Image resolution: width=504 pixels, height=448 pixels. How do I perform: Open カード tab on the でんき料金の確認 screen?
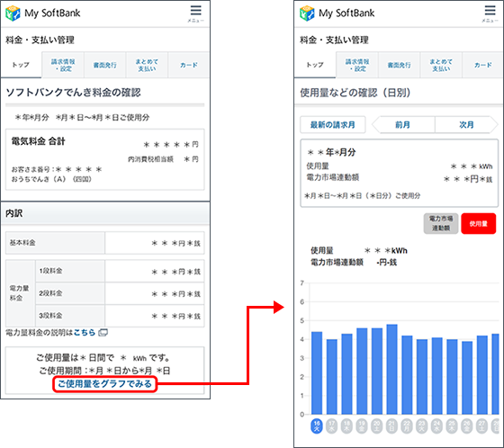189,65
